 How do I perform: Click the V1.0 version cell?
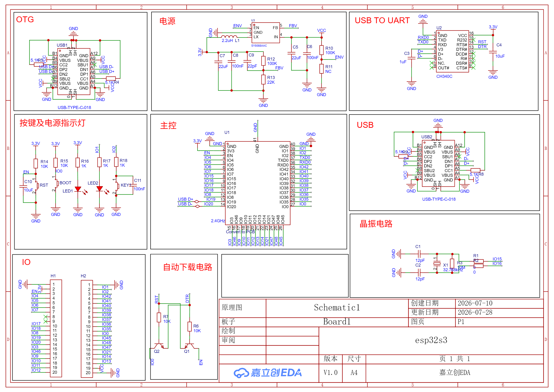(330, 373)
